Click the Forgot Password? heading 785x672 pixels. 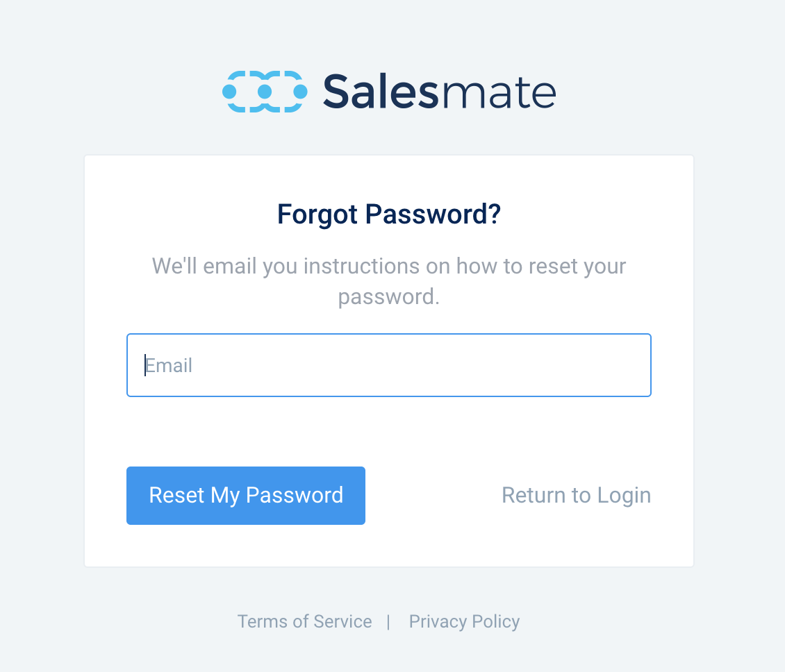[389, 214]
